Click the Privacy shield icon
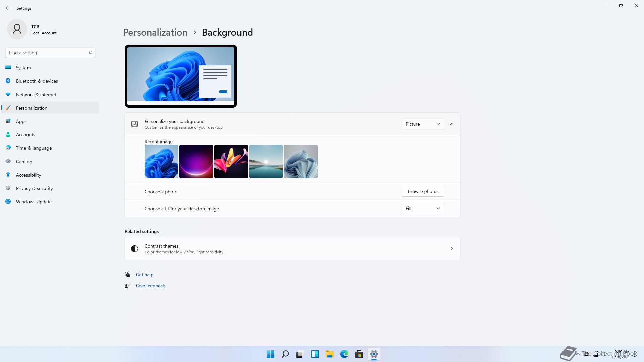 [8, 188]
